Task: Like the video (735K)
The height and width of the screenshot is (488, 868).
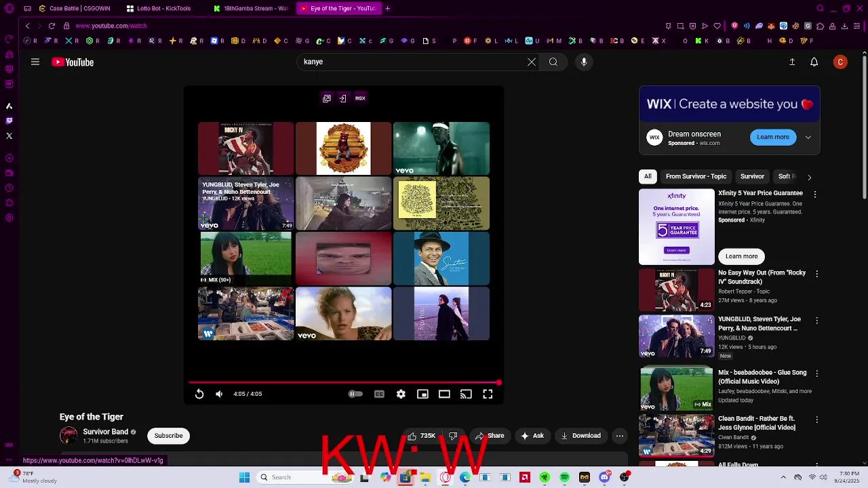Action: tap(421, 436)
